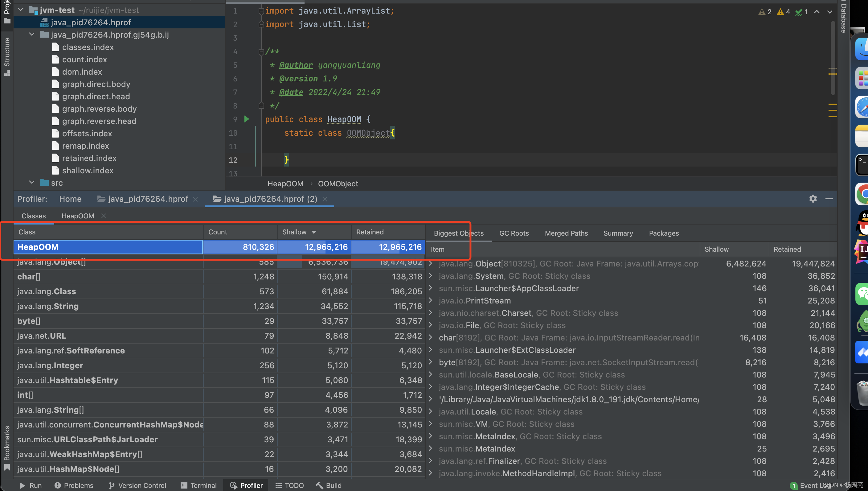Expand the java.lang.System biggest object row
Screen dimensions: 868x491
431,276
